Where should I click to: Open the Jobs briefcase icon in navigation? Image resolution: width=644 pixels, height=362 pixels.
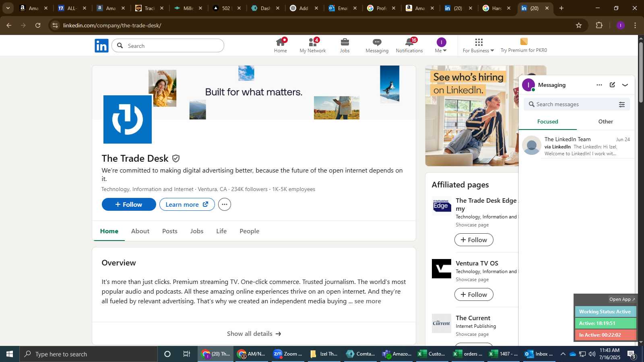point(345,45)
